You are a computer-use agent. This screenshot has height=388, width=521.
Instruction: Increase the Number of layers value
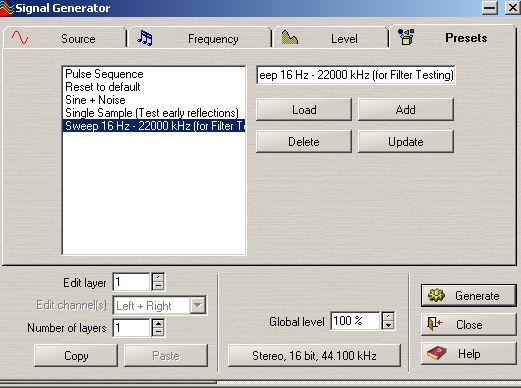click(158, 323)
